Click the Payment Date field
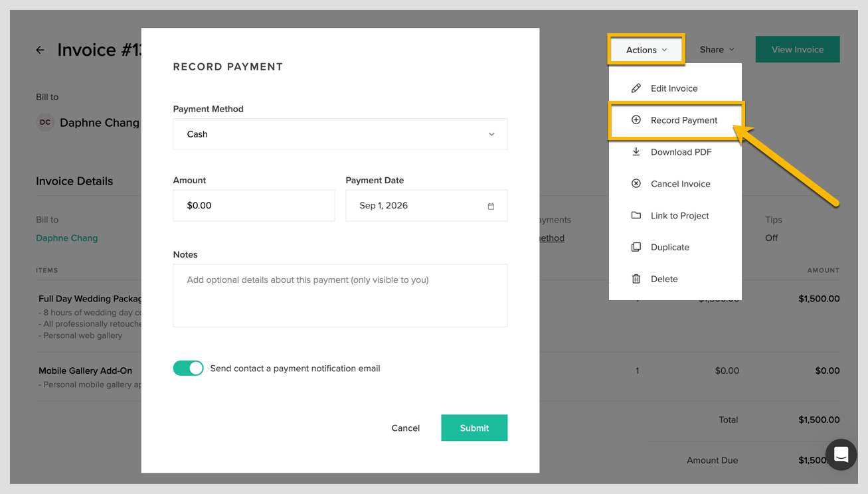 (426, 206)
